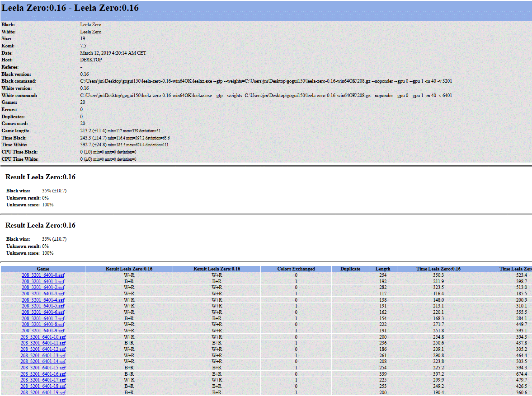Open game record 208_3201_6401-3.sgf
The image size is (532, 396).
point(43,294)
